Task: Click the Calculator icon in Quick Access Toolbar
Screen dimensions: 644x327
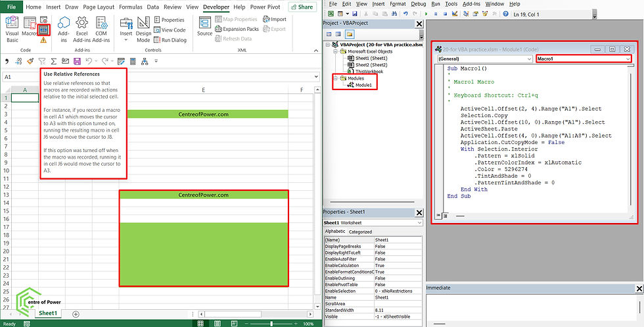Action: tap(133, 61)
